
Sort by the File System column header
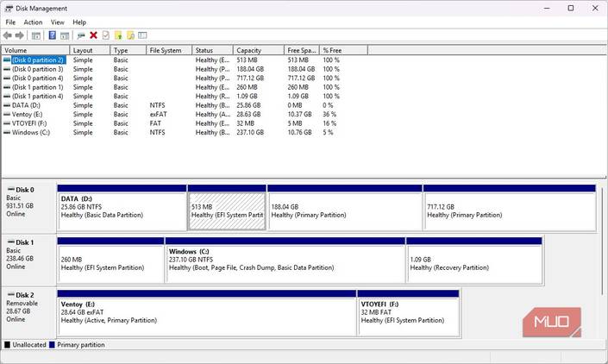pos(169,50)
